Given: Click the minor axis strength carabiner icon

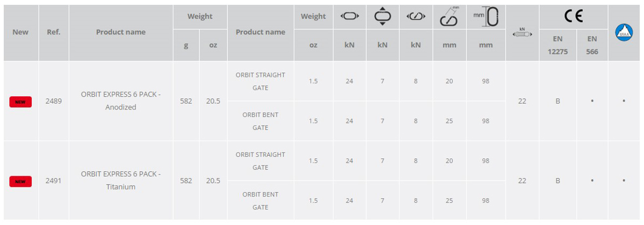Looking at the screenshot, I should tap(382, 17).
